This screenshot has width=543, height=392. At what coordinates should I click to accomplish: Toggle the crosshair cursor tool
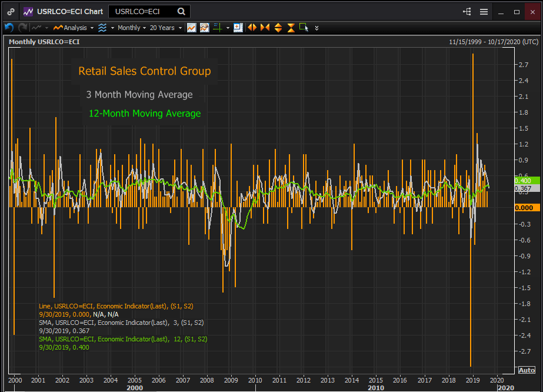[x=216, y=28]
